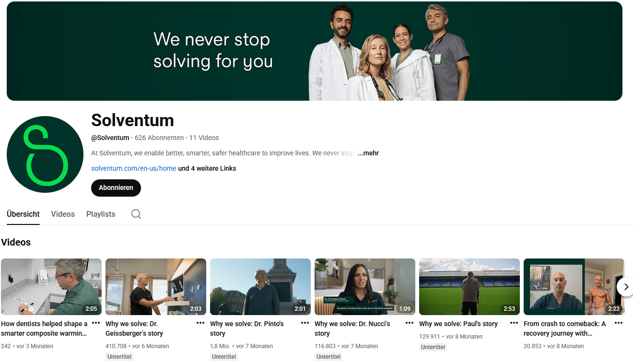Open three-dot menu for Dr. Geissberger's story
This screenshot has height=364, width=633.
pyautogui.click(x=200, y=323)
